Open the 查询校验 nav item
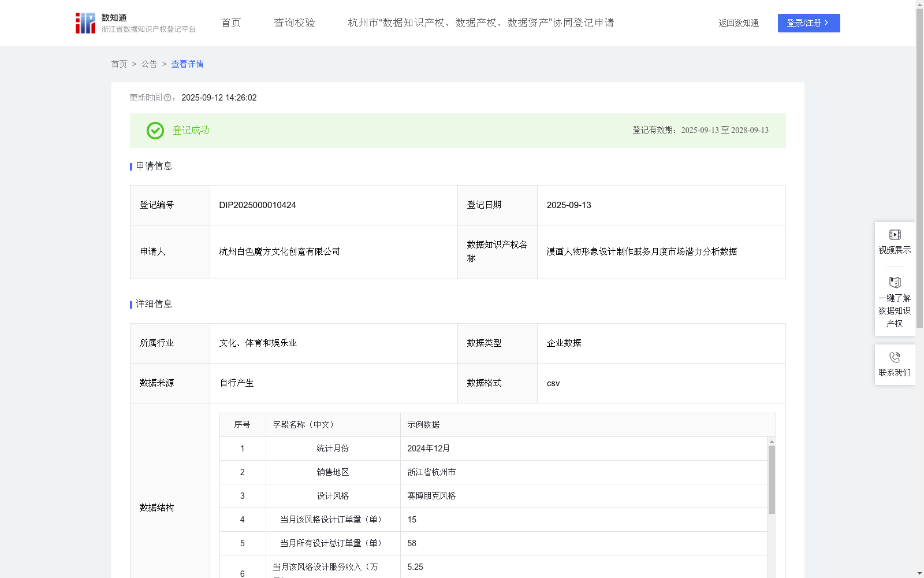The image size is (924, 578). click(295, 23)
